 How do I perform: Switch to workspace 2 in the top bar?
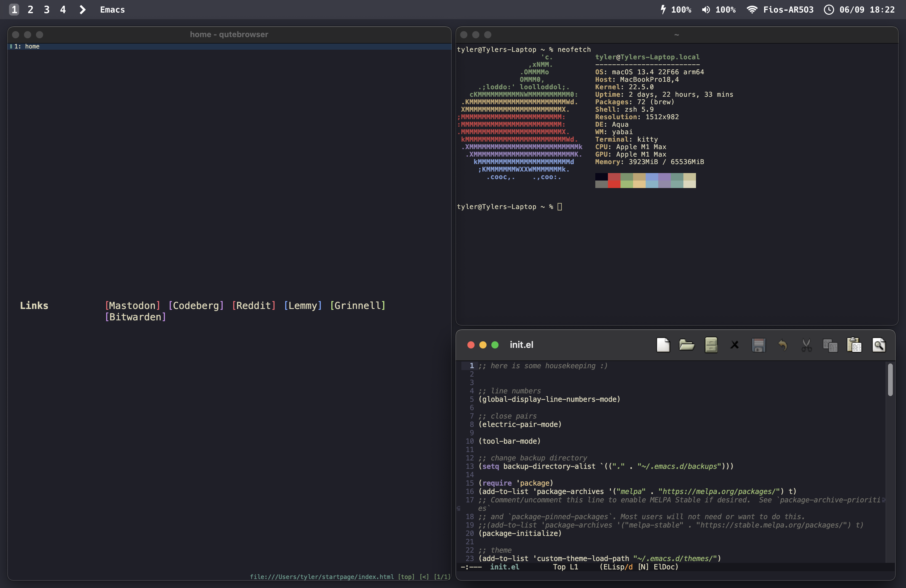[x=31, y=10]
